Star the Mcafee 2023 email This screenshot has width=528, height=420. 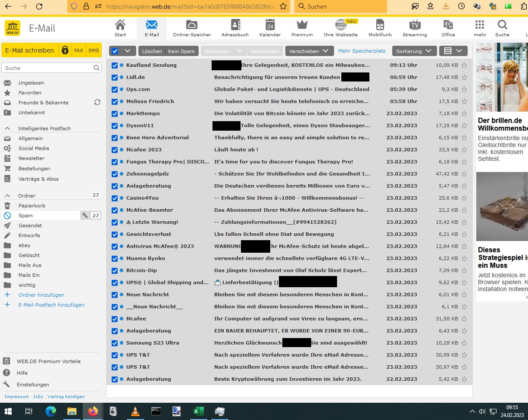click(464, 150)
